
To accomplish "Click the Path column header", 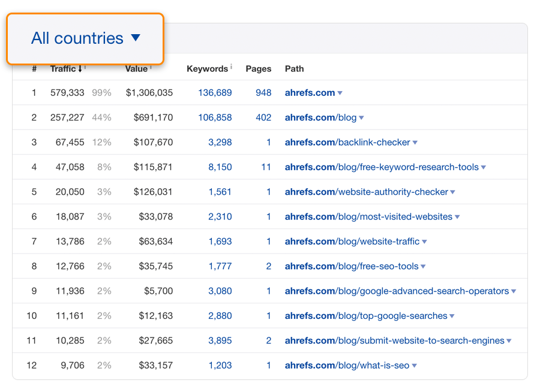I will pyautogui.click(x=295, y=69).
